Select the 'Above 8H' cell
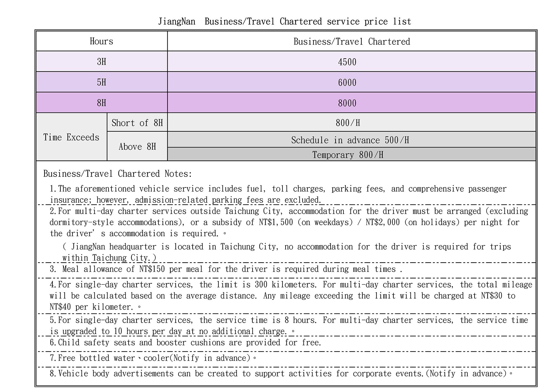The image size is (555, 392). pos(137,146)
